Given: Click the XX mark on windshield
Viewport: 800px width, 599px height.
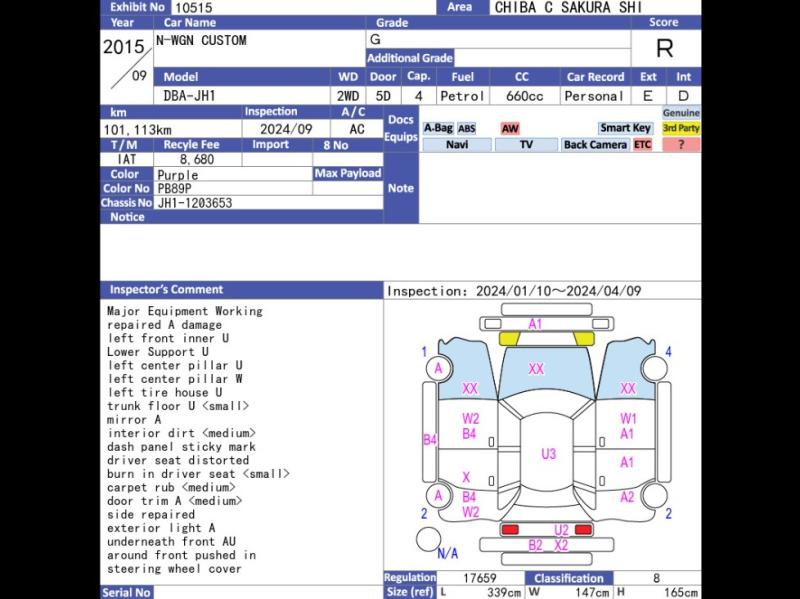Looking at the screenshot, I should point(536,369).
